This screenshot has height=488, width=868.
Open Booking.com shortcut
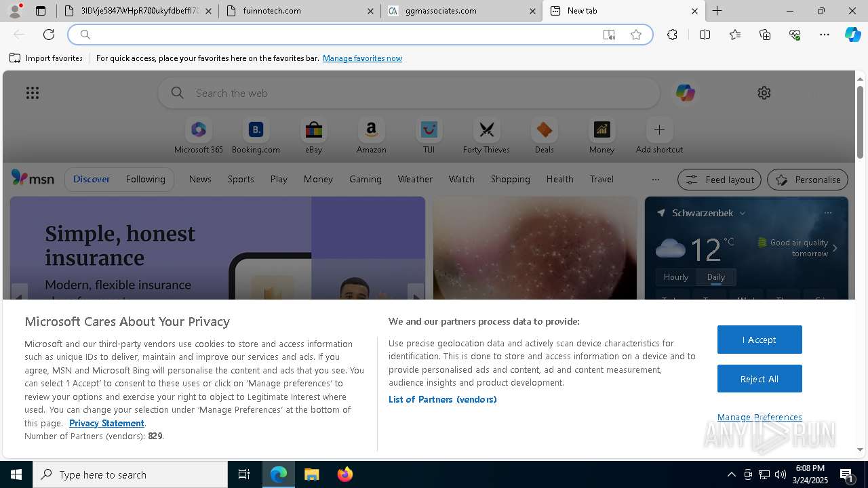tap(256, 136)
